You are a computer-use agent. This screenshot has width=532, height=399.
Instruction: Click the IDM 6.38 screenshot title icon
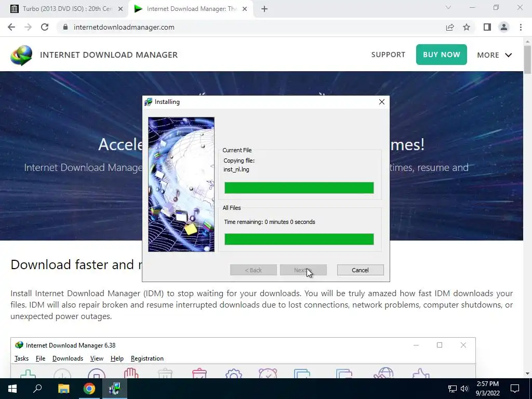19,345
